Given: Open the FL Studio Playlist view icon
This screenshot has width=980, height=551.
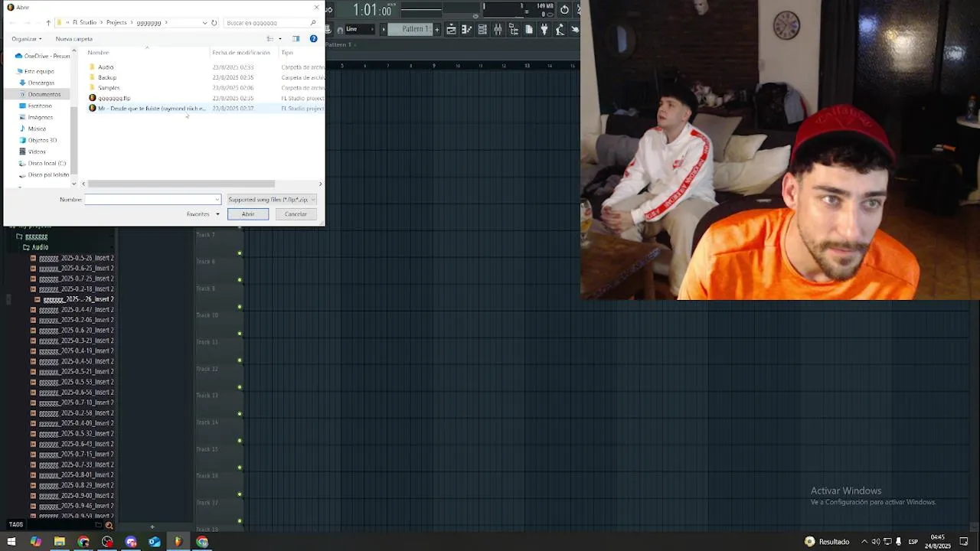Looking at the screenshot, I should (x=451, y=30).
